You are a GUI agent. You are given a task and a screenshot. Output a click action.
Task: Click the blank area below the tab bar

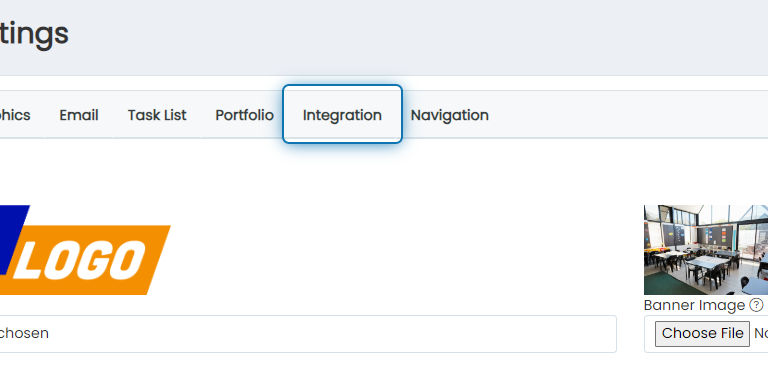coord(384,171)
